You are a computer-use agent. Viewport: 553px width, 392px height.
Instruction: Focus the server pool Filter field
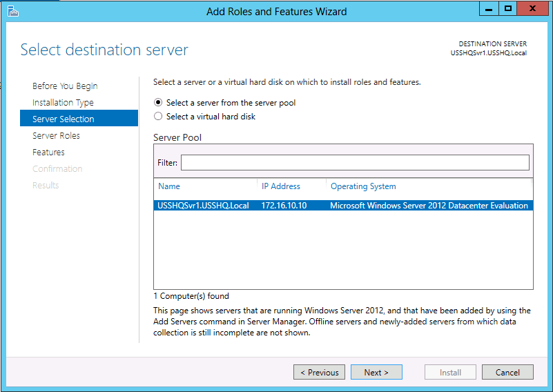[355, 162]
